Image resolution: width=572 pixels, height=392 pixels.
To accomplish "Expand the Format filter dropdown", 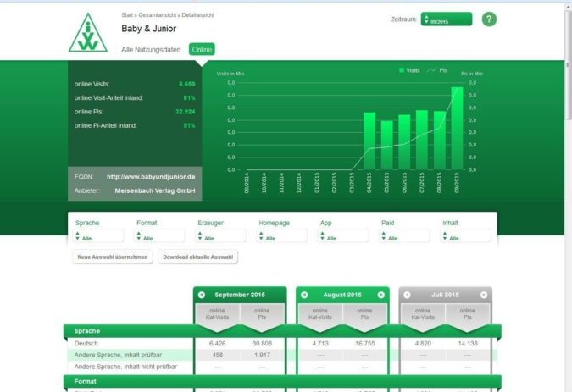I will pos(160,236).
